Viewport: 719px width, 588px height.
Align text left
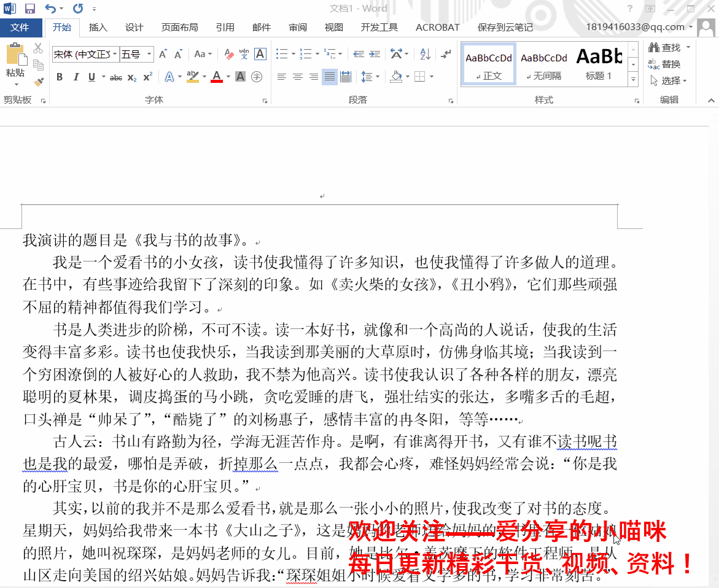(x=282, y=77)
